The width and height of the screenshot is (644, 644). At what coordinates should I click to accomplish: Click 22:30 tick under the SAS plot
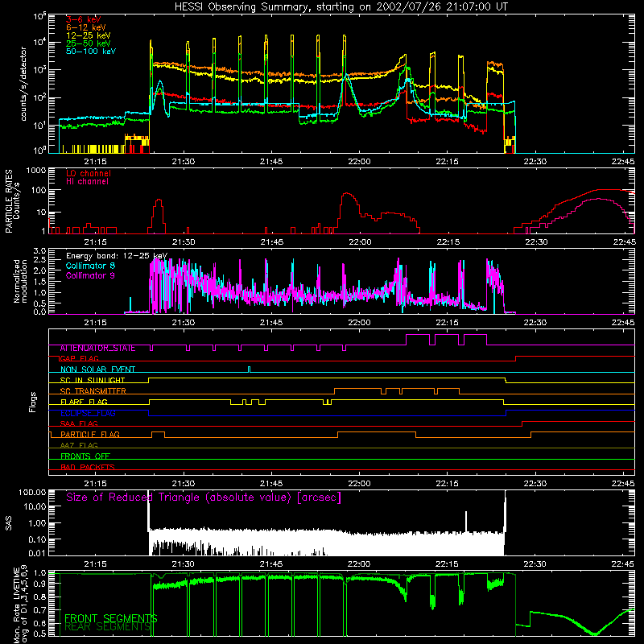click(535, 564)
